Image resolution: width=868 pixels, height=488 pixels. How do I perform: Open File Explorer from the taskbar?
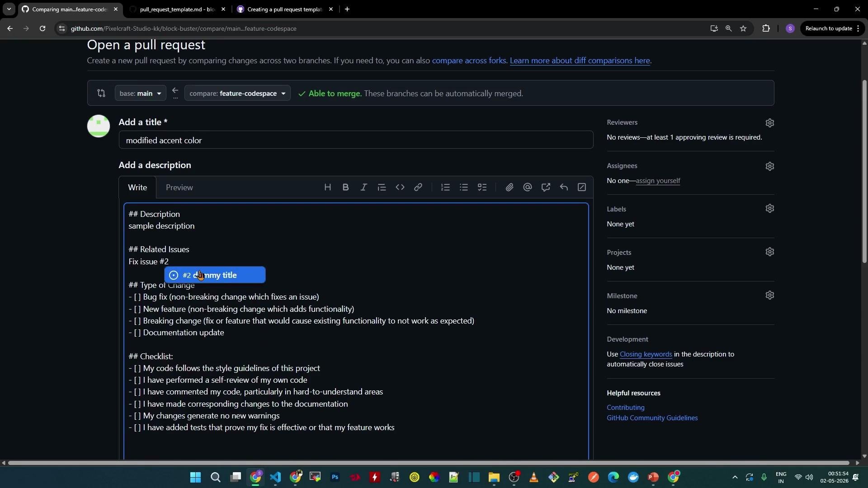click(494, 478)
